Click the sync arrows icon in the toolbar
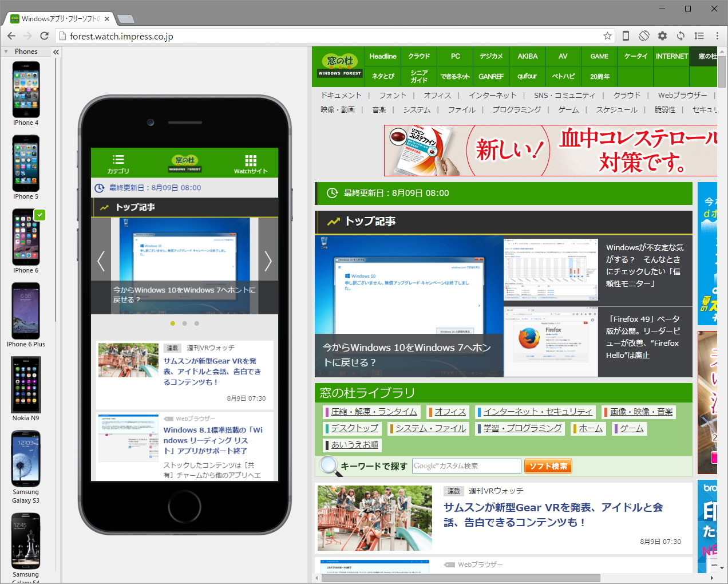Viewport: 728px width, 584px height. [680, 35]
